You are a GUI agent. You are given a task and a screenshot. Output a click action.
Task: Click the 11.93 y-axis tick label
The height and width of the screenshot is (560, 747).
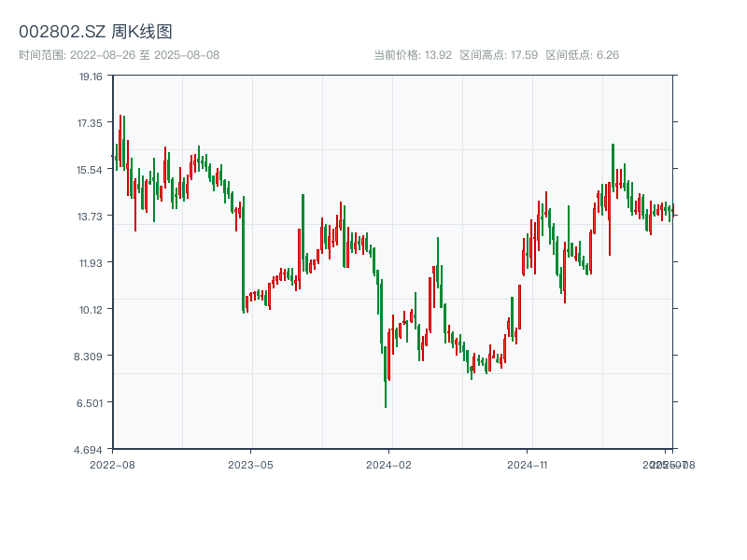click(91, 263)
